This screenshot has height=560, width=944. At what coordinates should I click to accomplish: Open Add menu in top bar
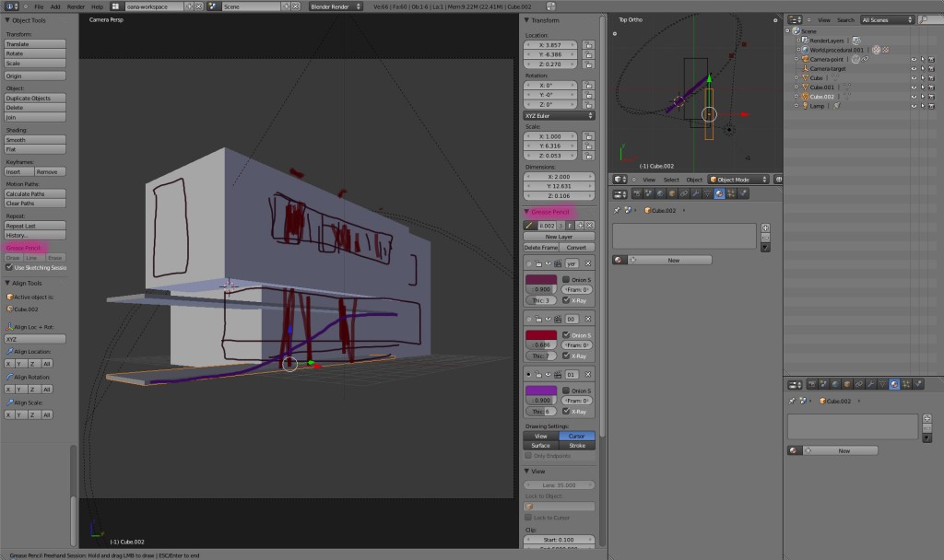click(x=54, y=6)
